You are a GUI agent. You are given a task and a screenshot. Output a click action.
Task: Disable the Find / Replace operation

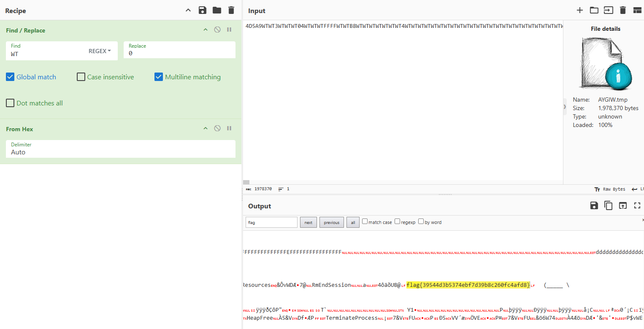click(x=217, y=30)
